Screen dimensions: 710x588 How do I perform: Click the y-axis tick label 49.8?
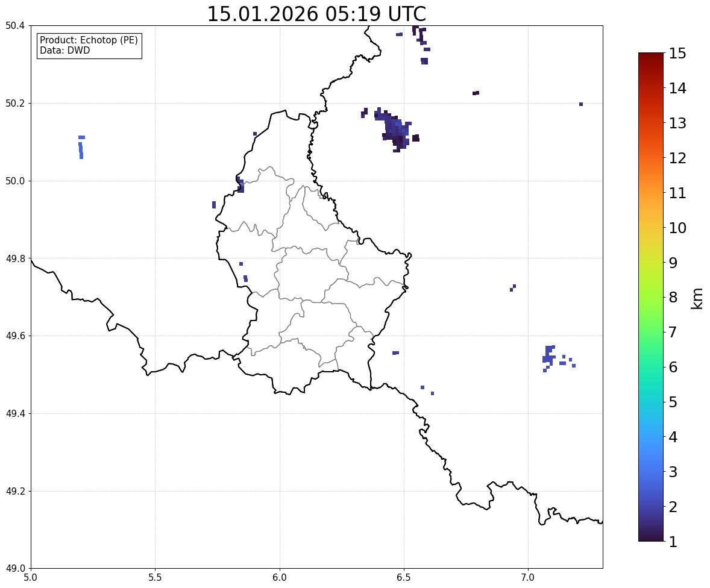(x=15, y=258)
